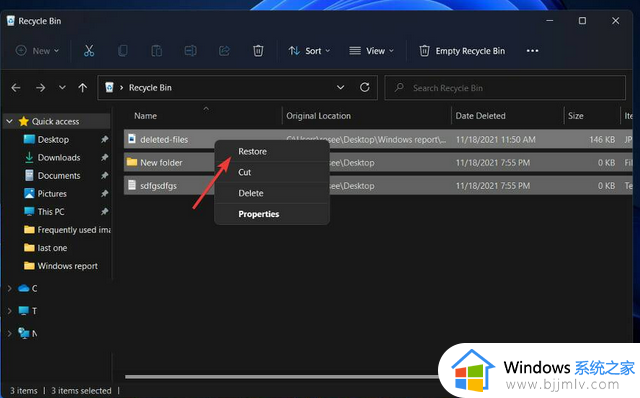Open Downloads in Quick access

59,158
